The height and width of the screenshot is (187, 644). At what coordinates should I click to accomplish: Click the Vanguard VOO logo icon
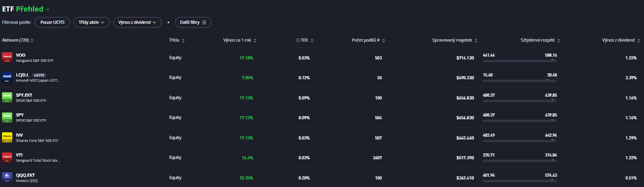(x=7, y=57)
